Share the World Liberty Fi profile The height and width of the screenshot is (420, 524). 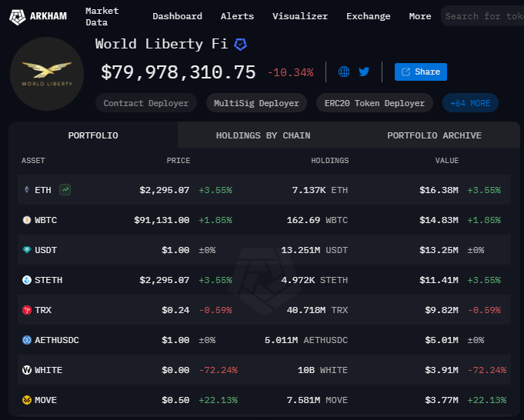tap(420, 72)
